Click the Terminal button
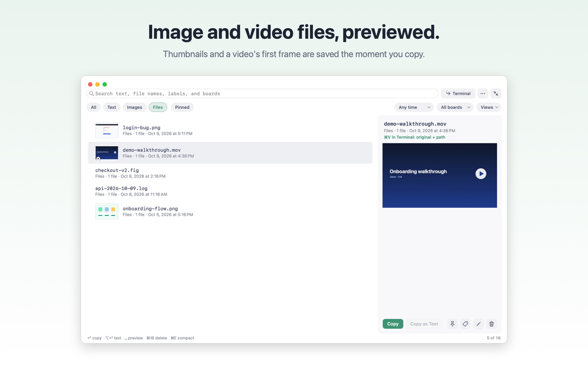This screenshot has width=588, height=368. pos(458,94)
